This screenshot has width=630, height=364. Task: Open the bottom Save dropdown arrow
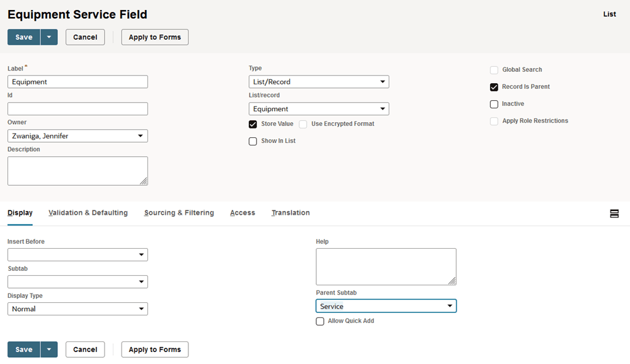(x=49, y=350)
